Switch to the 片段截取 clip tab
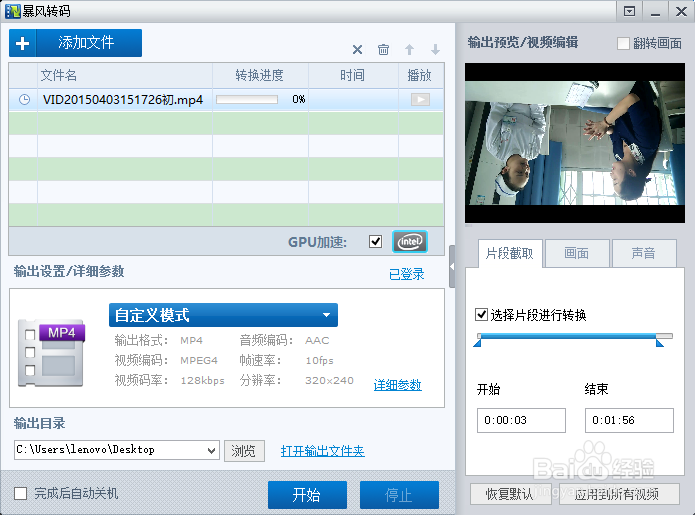Image resolution: width=695 pixels, height=515 pixels. click(x=510, y=254)
